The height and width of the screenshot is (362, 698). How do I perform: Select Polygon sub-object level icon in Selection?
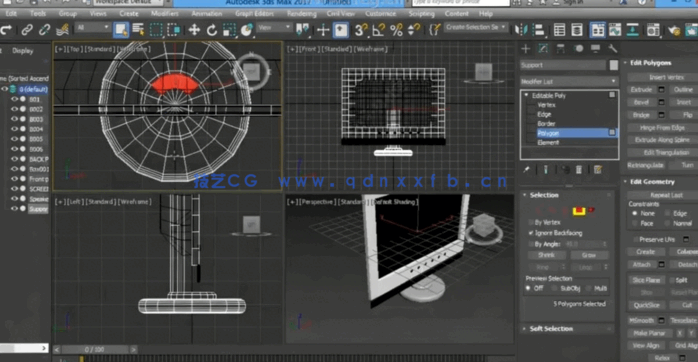pyautogui.click(x=578, y=211)
